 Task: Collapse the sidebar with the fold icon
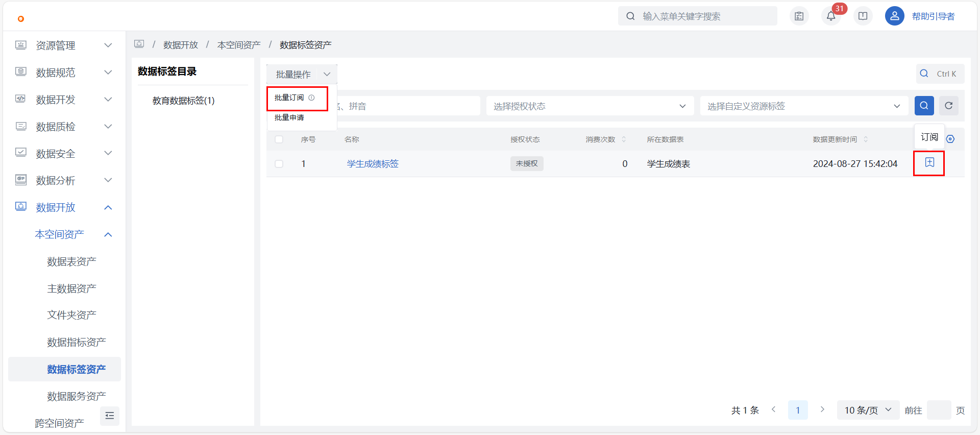[110, 416]
